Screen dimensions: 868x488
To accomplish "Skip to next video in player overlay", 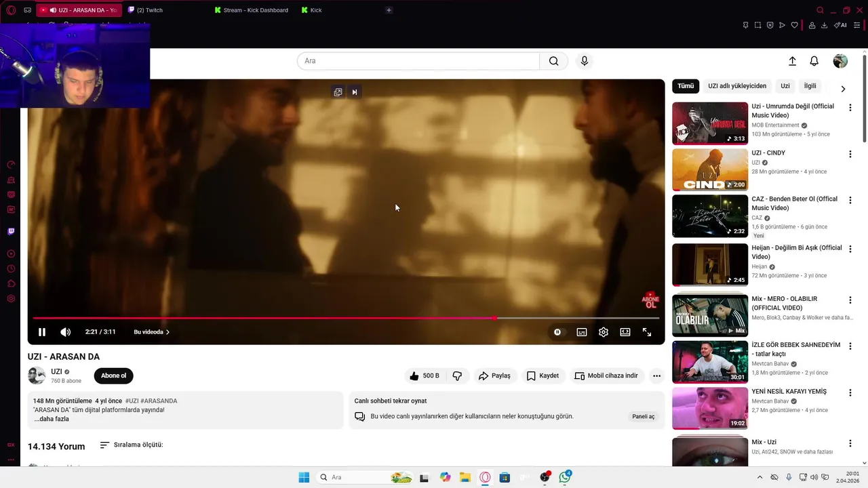I will 354,92.
